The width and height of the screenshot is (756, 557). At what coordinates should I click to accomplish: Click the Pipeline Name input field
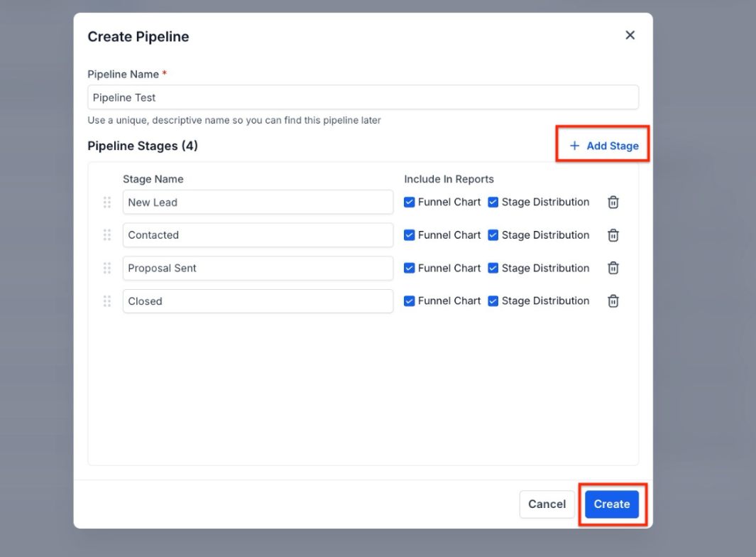click(363, 97)
